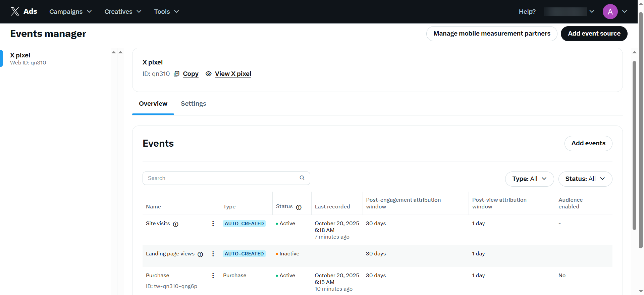This screenshot has width=644, height=295.
Task: Open the Creatives menu
Action: [123, 11]
